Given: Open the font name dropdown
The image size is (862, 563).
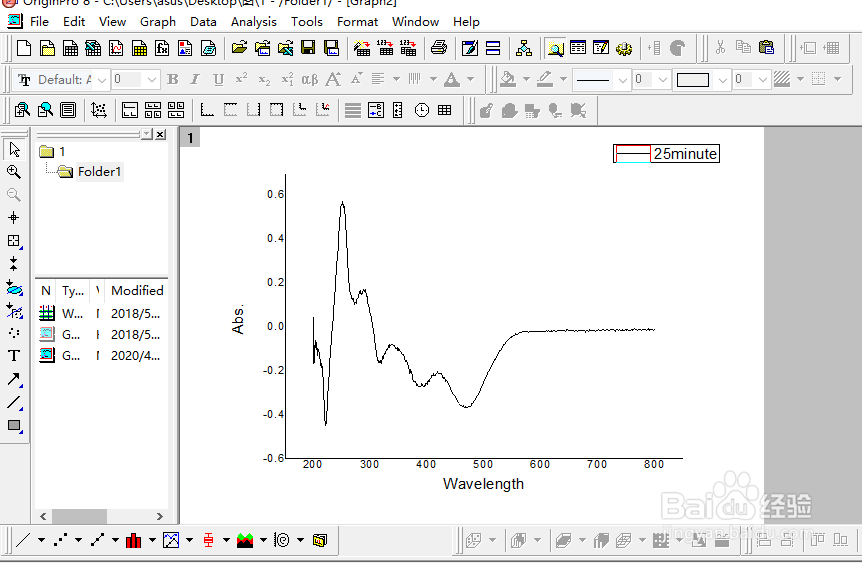Looking at the screenshot, I should point(102,80).
